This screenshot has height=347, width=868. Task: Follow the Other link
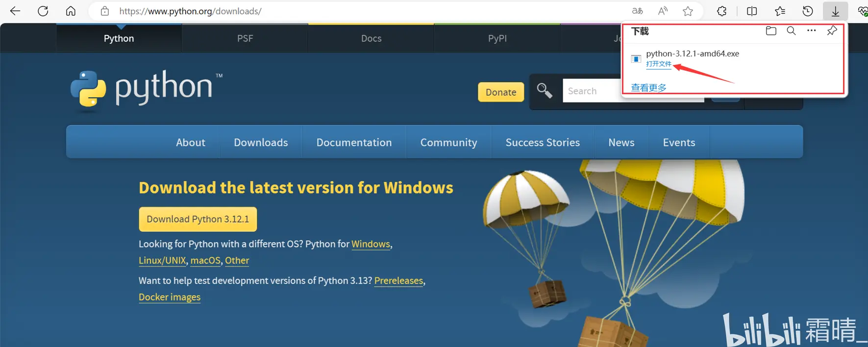[237, 261]
